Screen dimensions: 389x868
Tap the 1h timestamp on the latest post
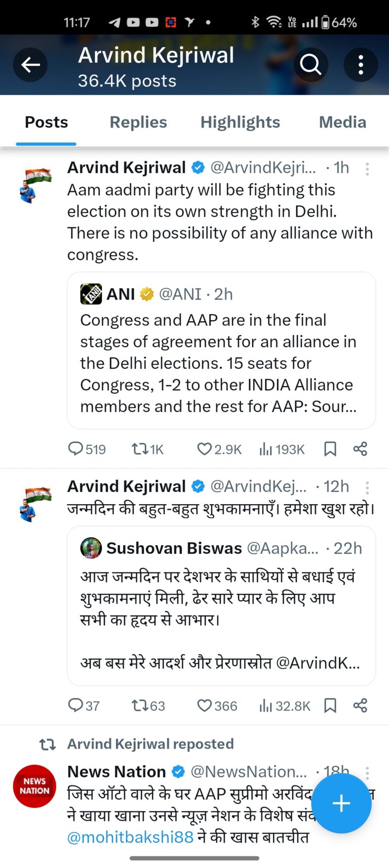(340, 168)
